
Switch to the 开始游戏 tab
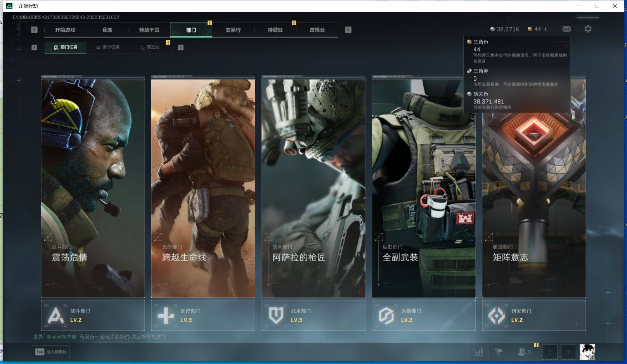65,30
